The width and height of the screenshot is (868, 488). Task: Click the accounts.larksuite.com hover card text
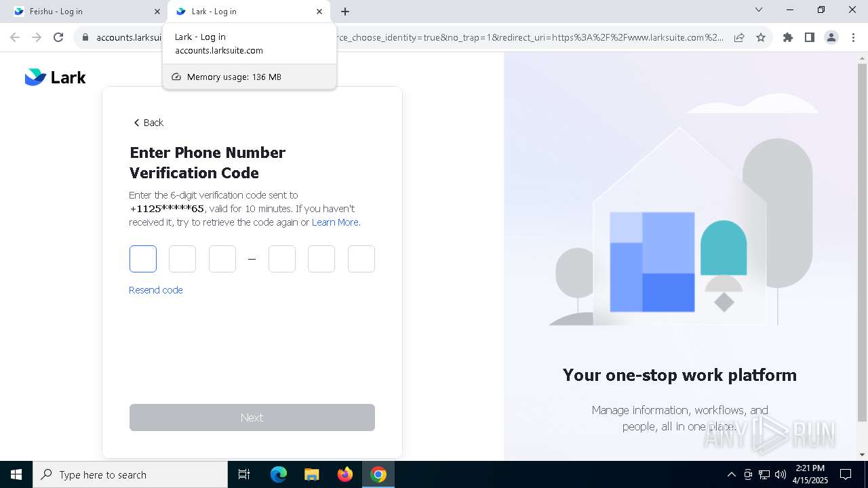(x=219, y=50)
